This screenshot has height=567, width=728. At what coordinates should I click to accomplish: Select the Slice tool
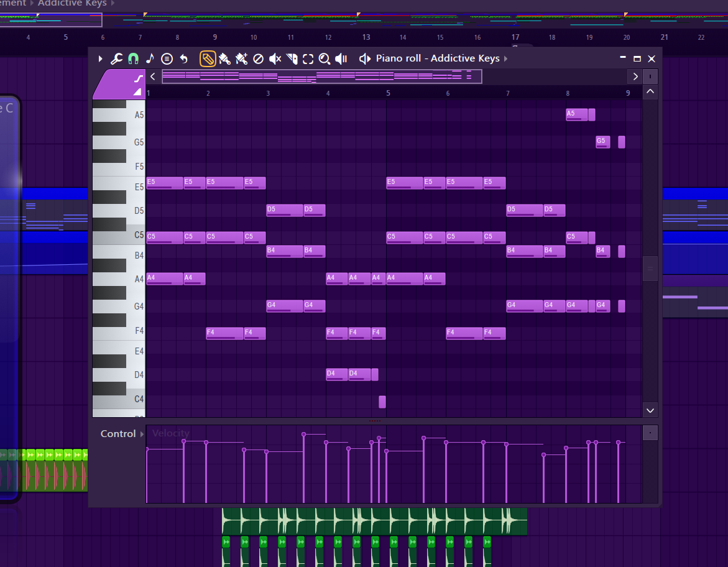292,59
